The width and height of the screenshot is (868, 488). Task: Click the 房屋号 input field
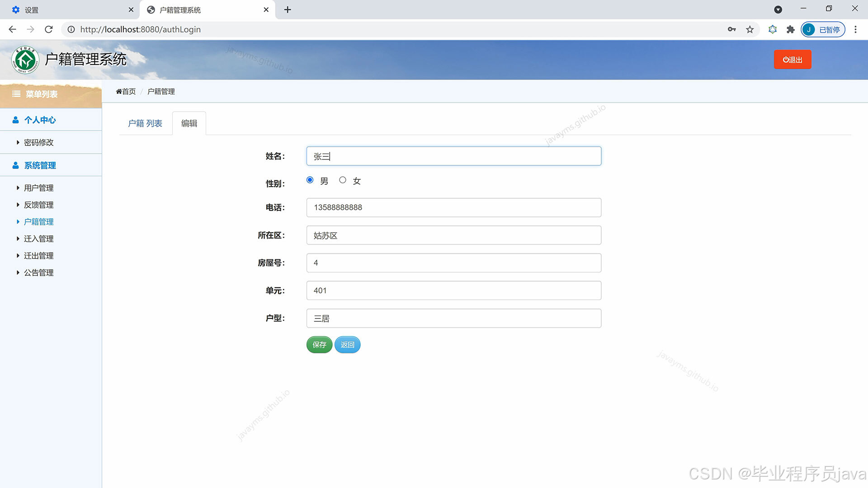[453, 263]
